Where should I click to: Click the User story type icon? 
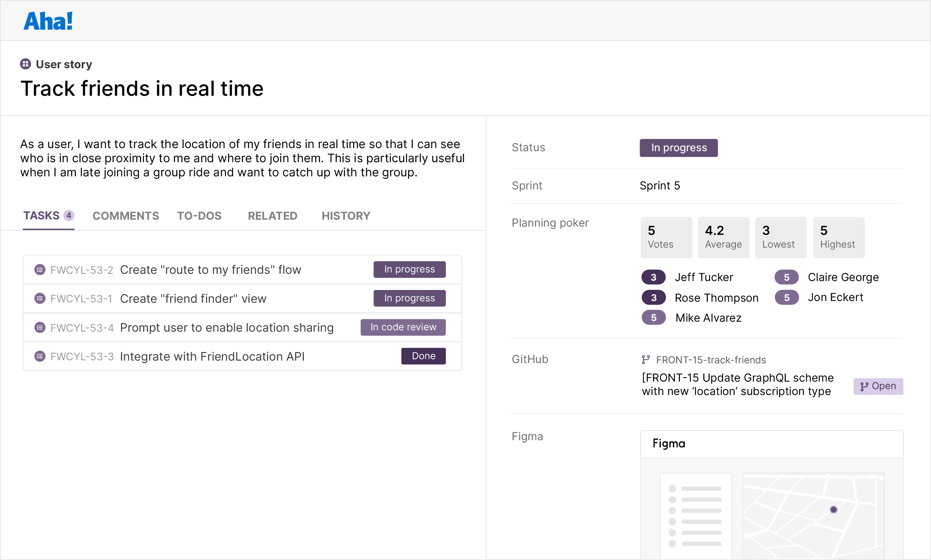click(25, 64)
